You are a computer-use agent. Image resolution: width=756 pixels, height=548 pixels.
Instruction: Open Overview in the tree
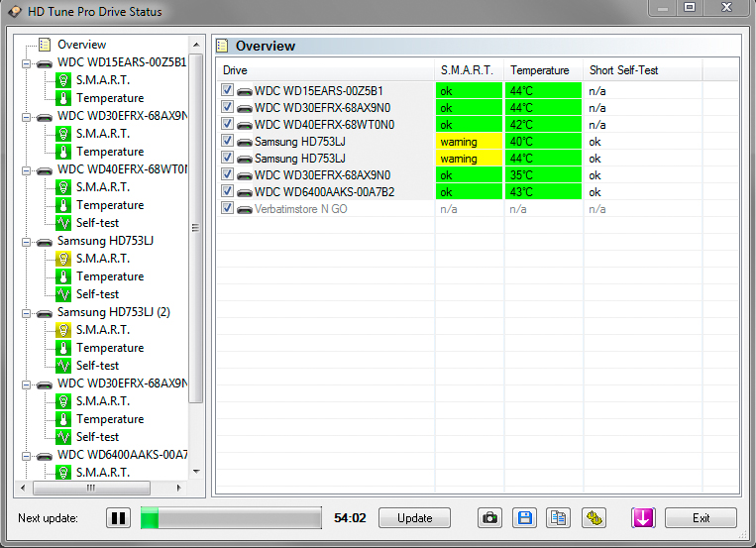(81, 45)
